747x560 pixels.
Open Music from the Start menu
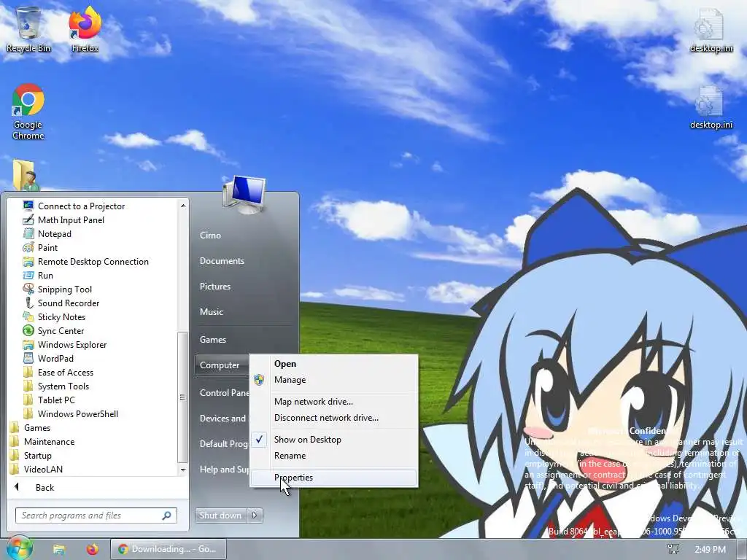(x=212, y=312)
